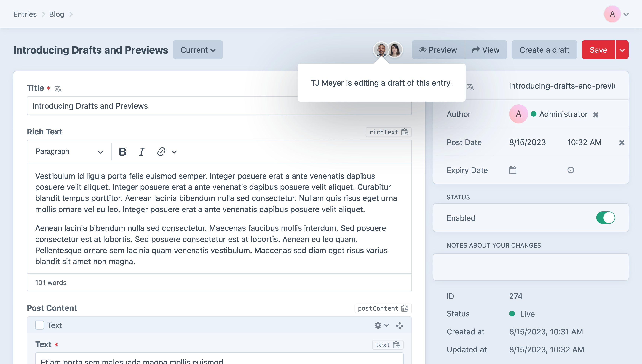Toggle bold formatting in Rich Text
This screenshot has height=364, width=642.
coord(122,152)
